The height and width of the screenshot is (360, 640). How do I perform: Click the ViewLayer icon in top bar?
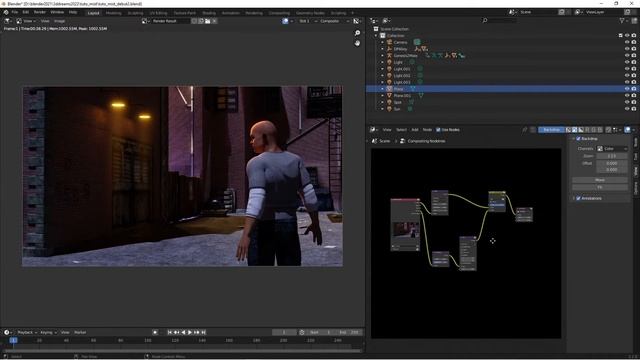coord(578,12)
